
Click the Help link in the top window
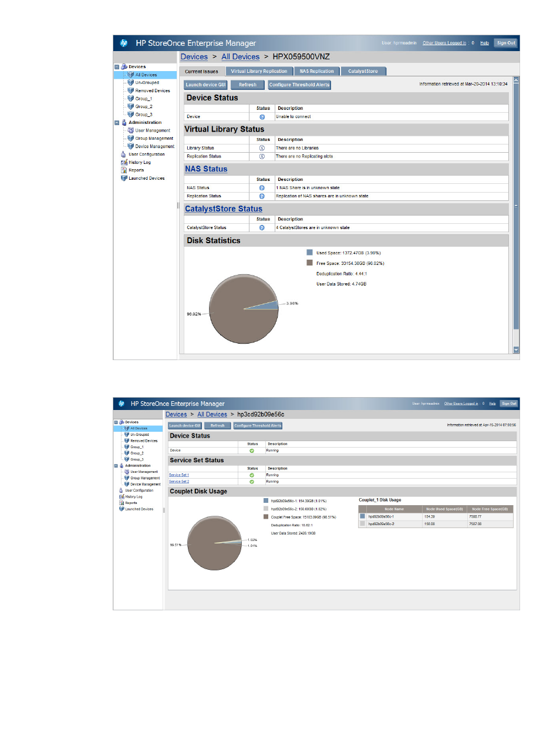(x=484, y=43)
